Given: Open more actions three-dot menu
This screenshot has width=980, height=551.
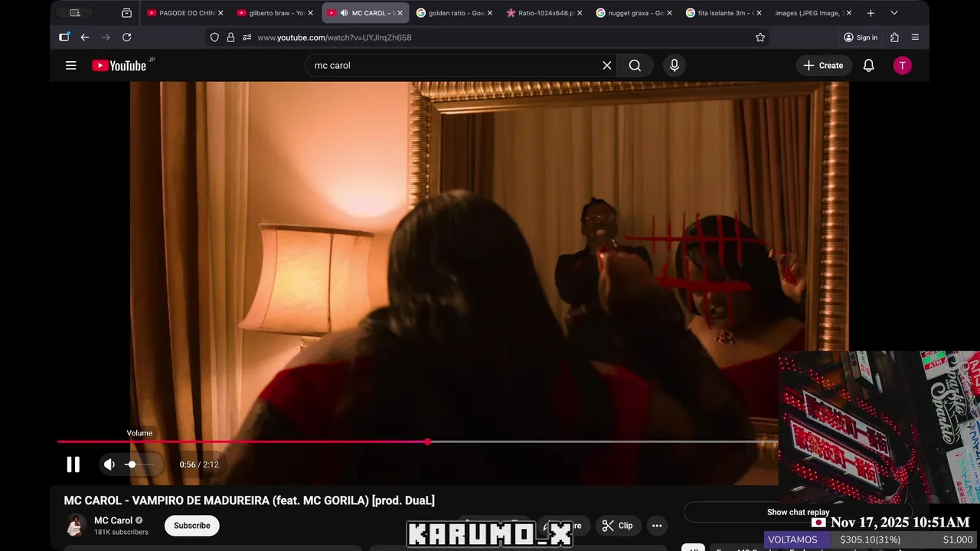Looking at the screenshot, I should tap(657, 526).
